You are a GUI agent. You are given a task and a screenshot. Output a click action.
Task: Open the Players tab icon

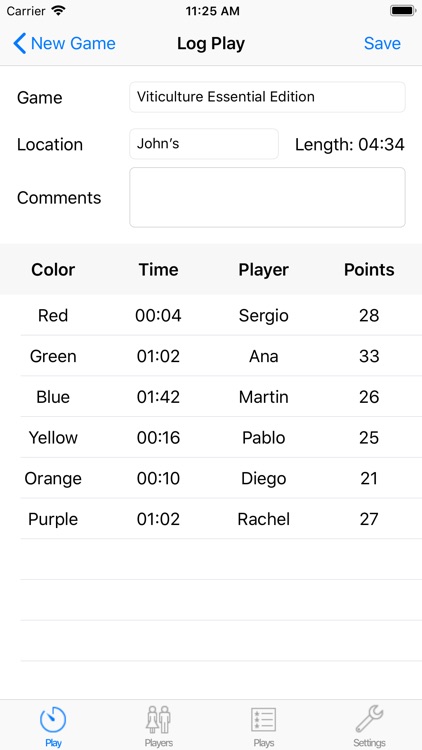158,720
